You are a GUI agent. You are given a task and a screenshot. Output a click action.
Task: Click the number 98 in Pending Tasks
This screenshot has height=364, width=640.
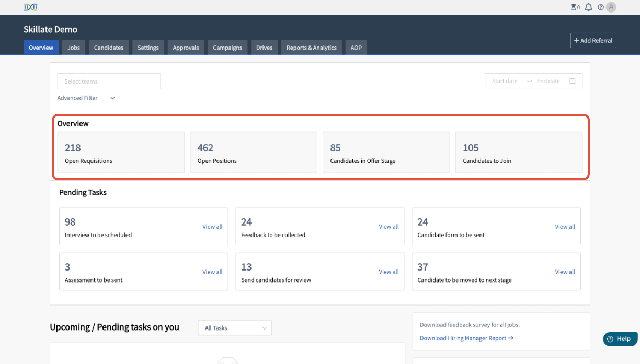[70, 222]
